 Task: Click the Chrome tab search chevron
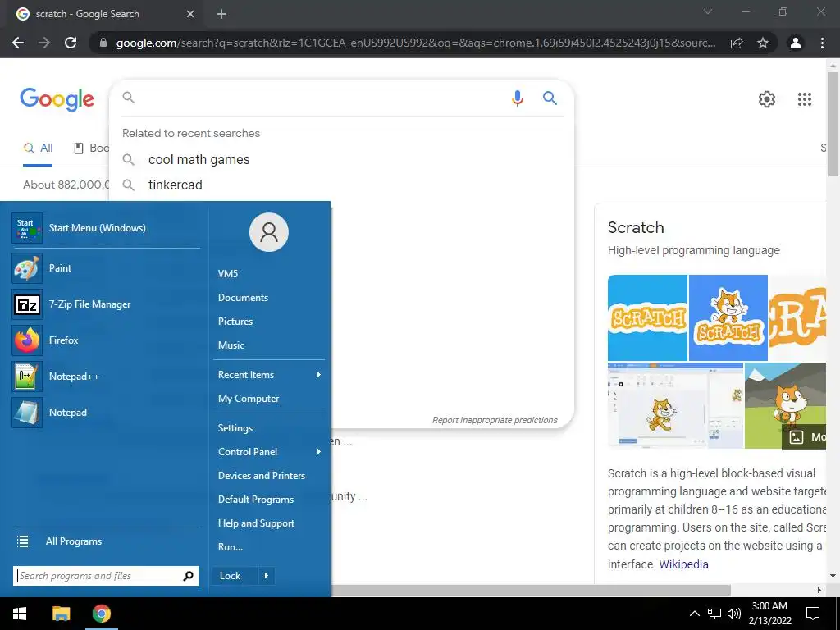(708, 11)
